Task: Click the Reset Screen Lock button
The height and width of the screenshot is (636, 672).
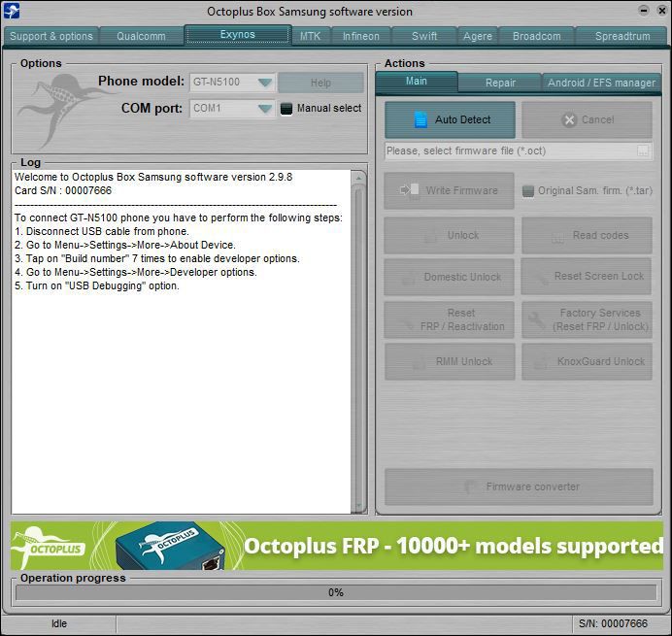Action: (x=587, y=277)
